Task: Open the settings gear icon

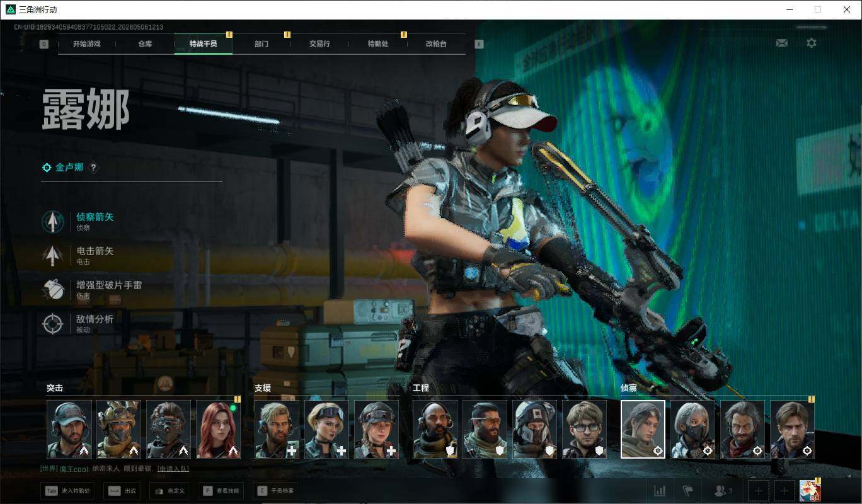Action: (812, 43)
